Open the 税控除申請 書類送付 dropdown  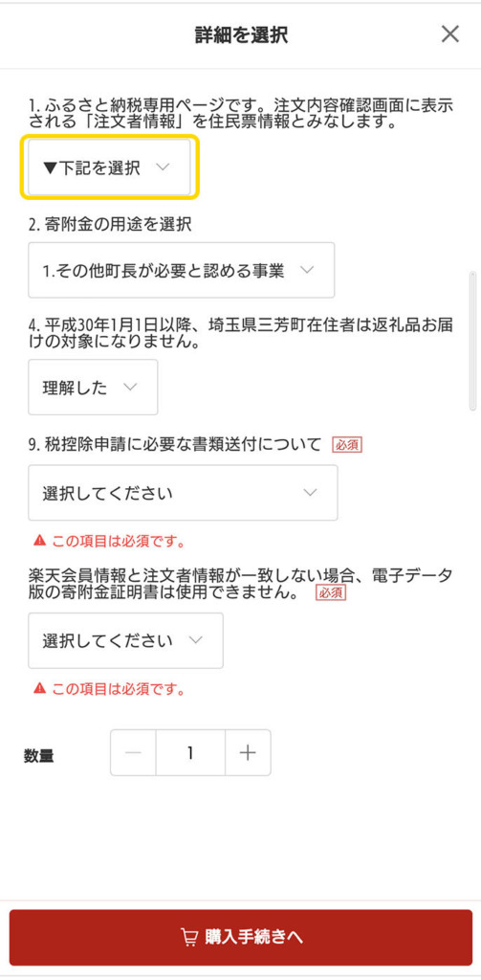[183, 493]
